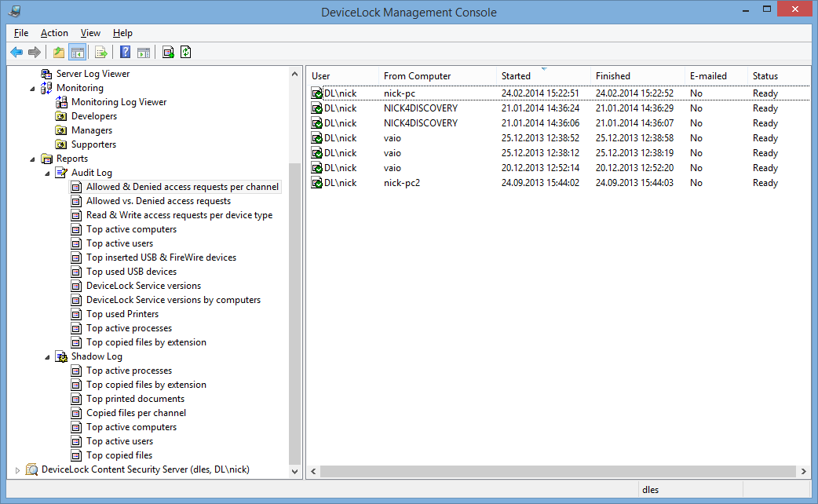
Task: Click 'dles' in the status bar
Action: [651, 490]
